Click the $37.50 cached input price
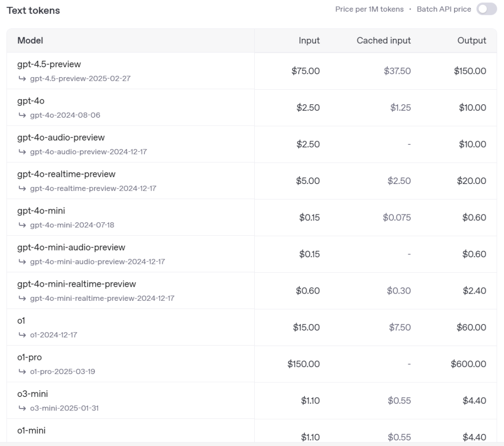This screenshot has height=446, width=504. click(x=397, y=71)
